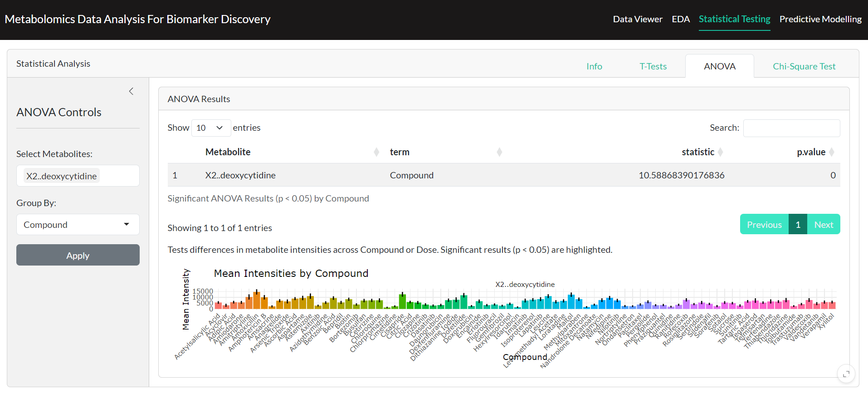Select the ANOVA tab
The width and height of the screenshot is (868, 394).
point(720,66)
